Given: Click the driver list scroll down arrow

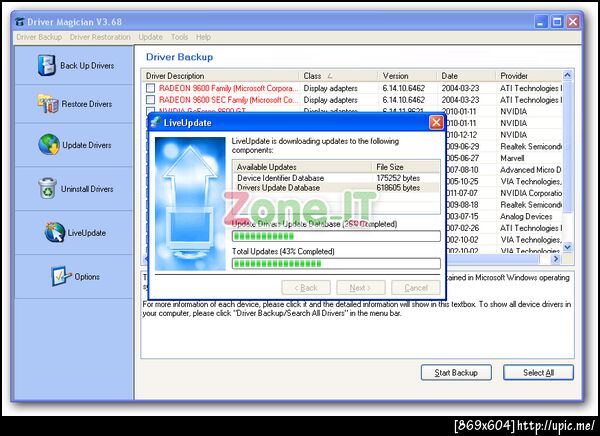Looking at the screenshot, I should pos(567,247).
